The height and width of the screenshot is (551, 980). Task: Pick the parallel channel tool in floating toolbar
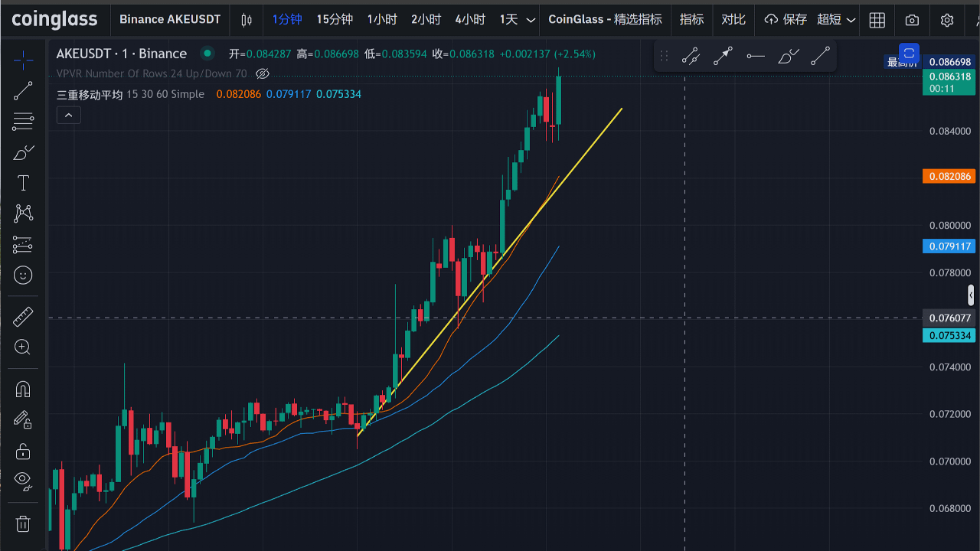691,56
